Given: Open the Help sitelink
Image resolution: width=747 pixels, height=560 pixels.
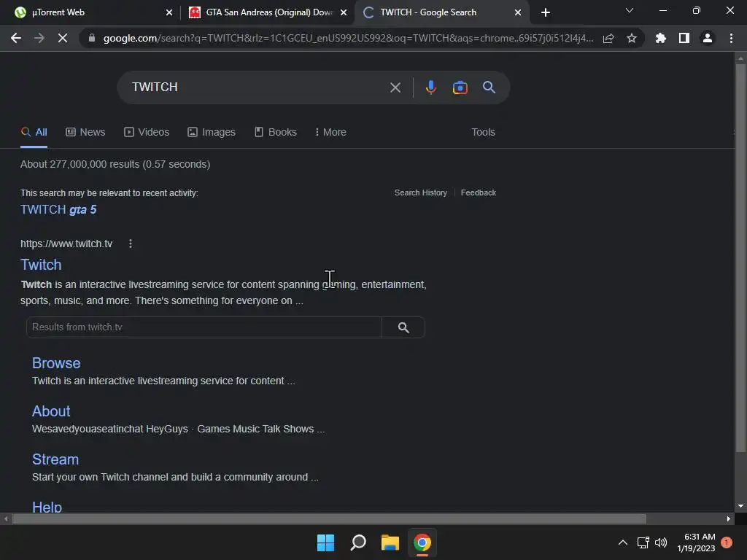Looking at the screenshot, I should coord(47,507).
